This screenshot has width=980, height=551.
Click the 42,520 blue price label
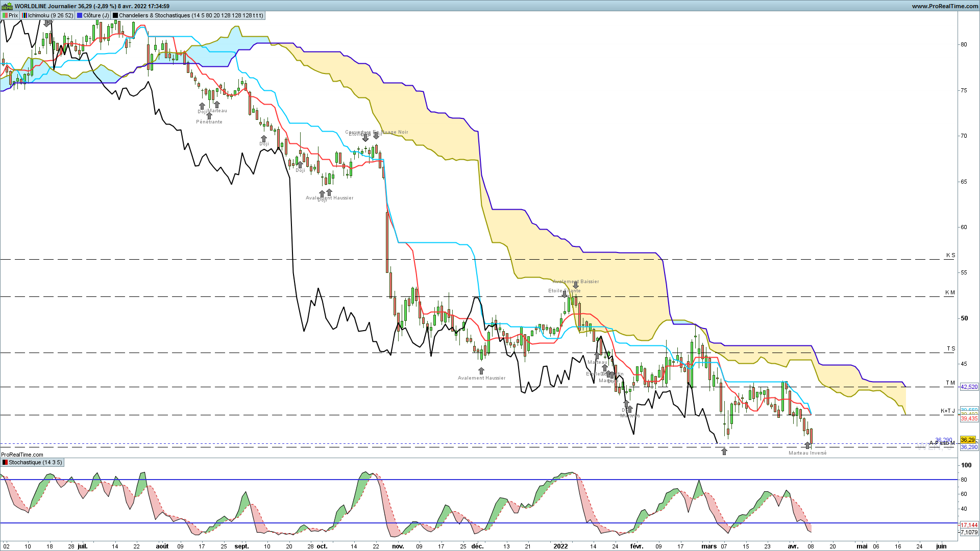pyautogui.click(x=969, y=387)
